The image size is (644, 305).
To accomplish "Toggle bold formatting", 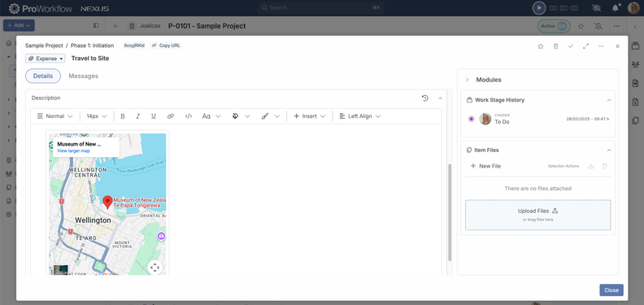I will tap(123, 116).
